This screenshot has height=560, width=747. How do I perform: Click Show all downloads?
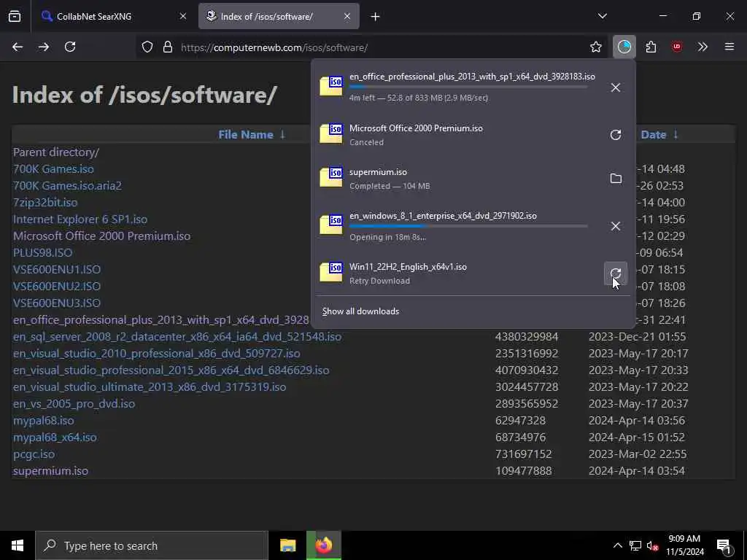pos(360,311)
